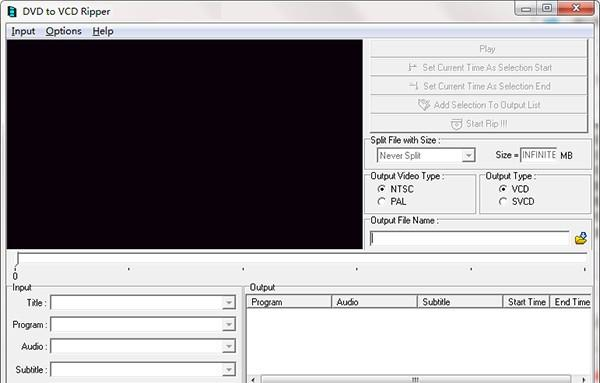Close the DVD to VCD Ripper window
Image resolution: width=600 pixels, height=383 pixels.
coord(576,8)
